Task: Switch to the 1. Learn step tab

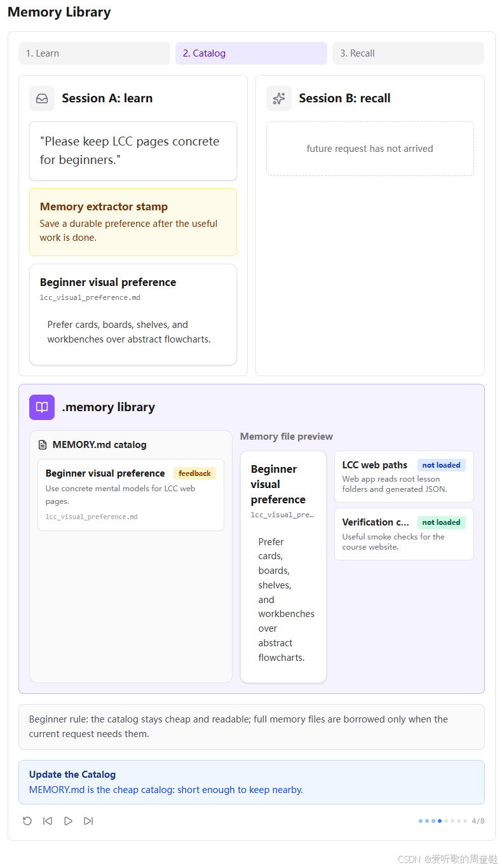Action: 94,53
